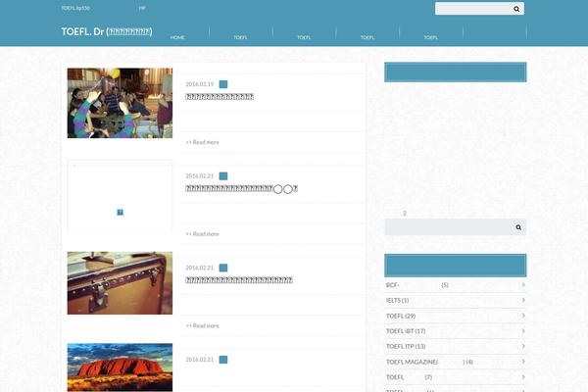Expand the TOEFL (29) category arrow

coord(523,316)
